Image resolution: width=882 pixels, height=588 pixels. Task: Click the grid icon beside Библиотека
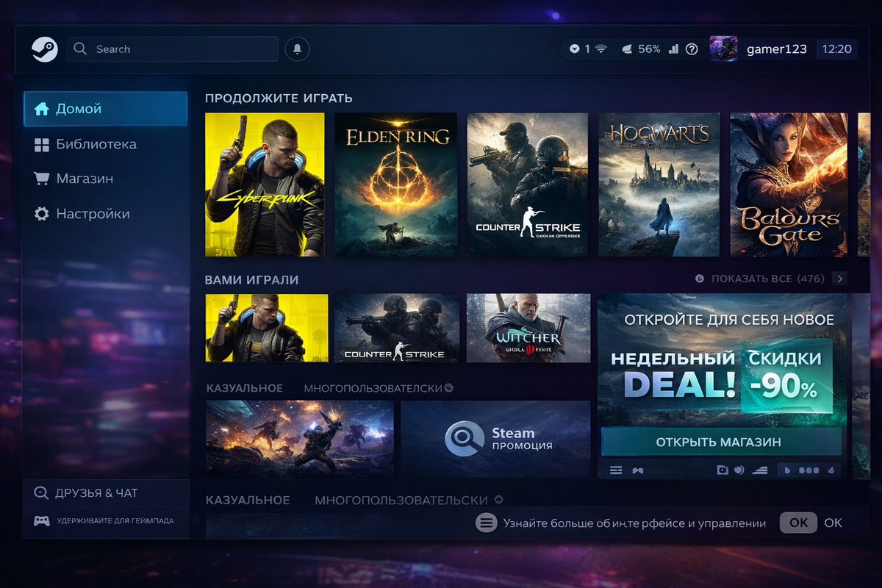[x=42, y=145]
